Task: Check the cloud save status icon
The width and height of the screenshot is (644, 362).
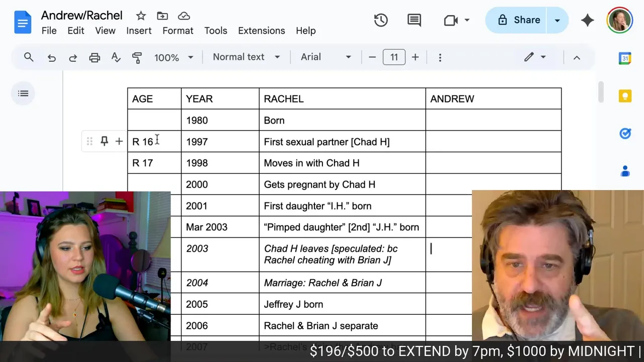Action: click(x=184, y=16)
